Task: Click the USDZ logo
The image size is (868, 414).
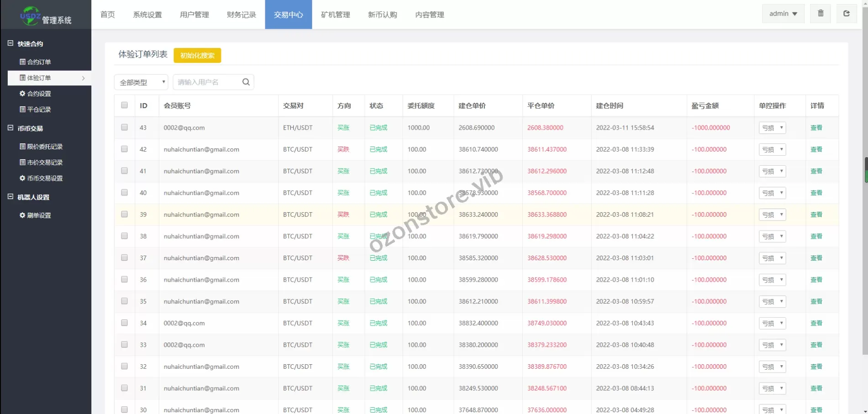Action: [x=30, y=16]
